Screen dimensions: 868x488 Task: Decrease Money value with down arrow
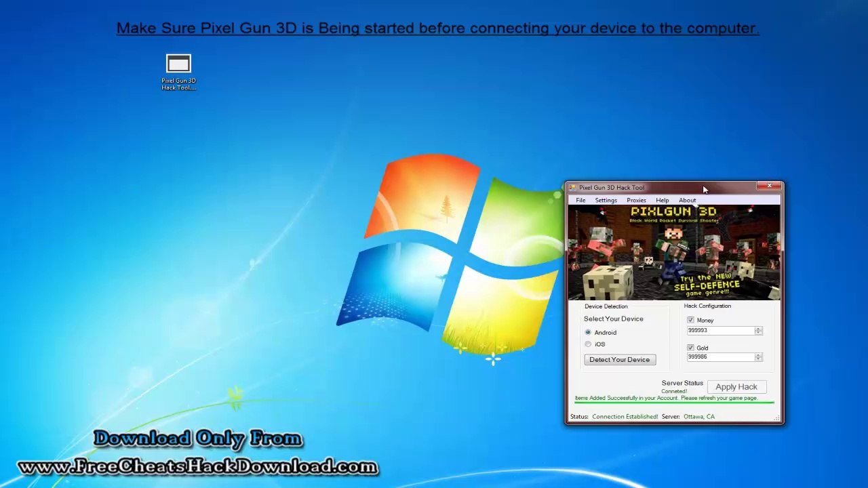[x=758, y=333]
